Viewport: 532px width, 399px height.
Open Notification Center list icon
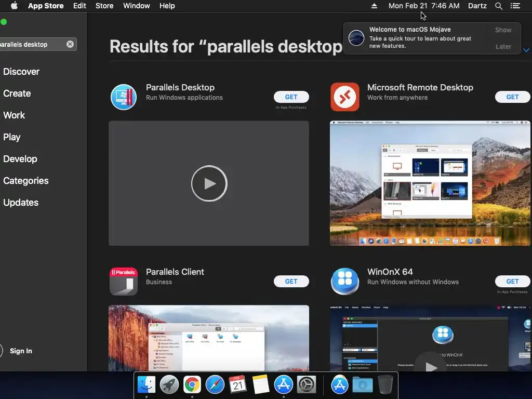coord(515,6)
